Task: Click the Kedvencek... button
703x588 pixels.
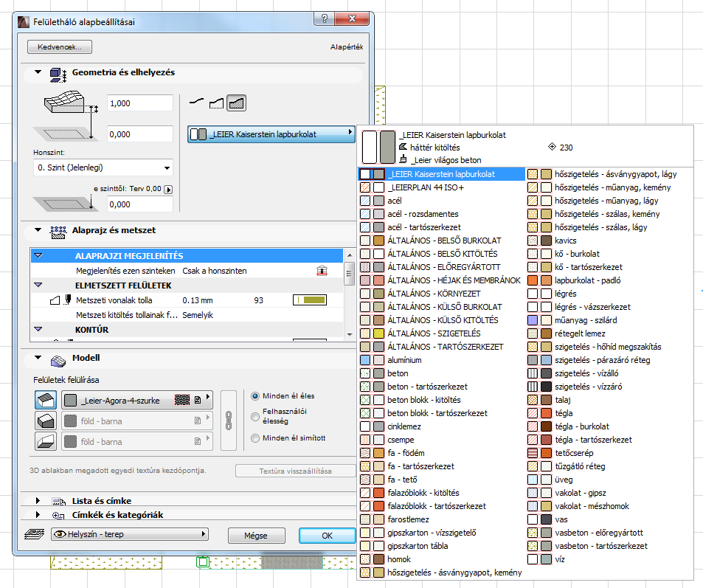Action: 59,47
